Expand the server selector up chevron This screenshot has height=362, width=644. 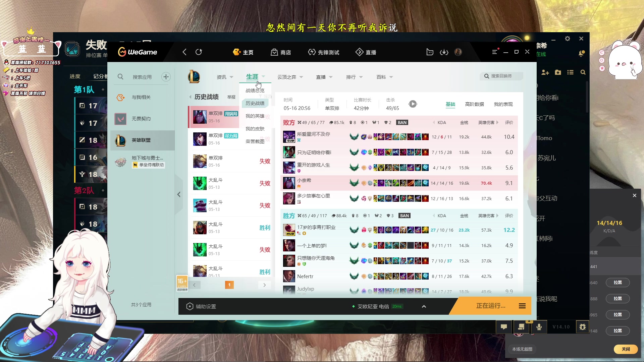click(x=424, y=306)
